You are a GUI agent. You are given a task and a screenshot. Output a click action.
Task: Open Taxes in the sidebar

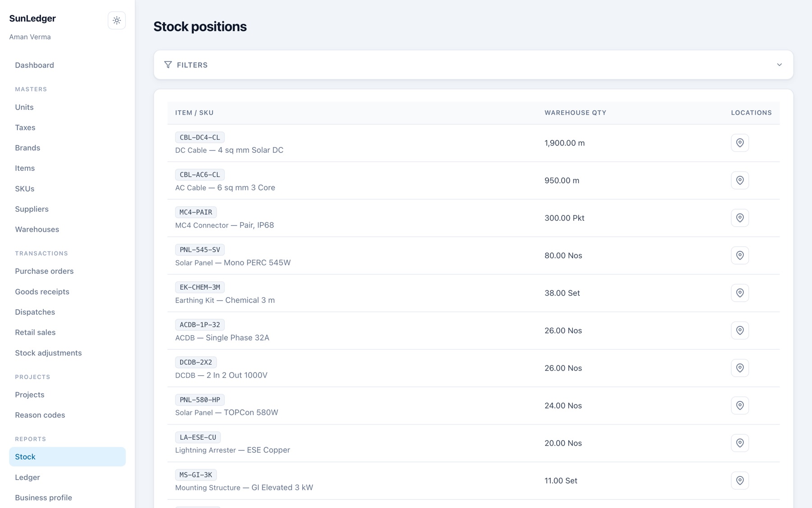[x=67, y=127]
